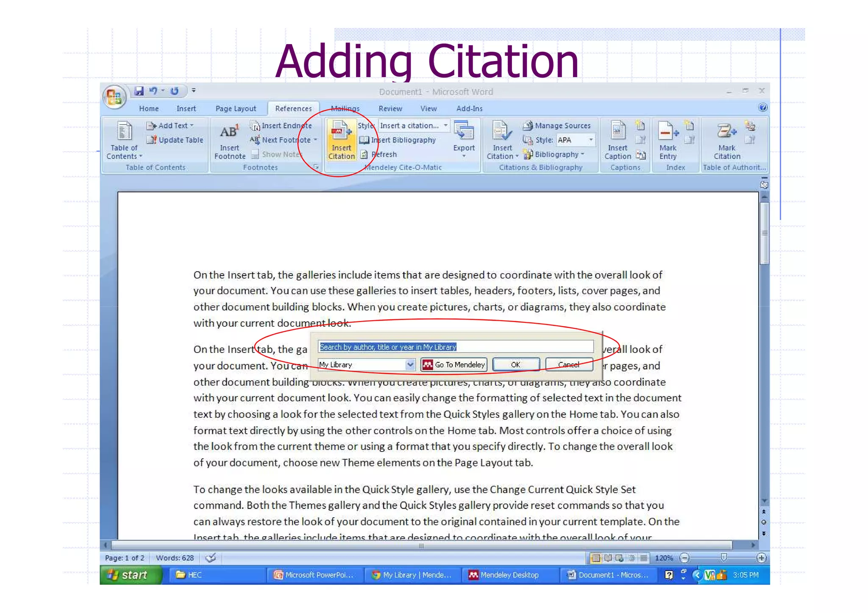Image resolution: width=868 pixels, height=613 pixels.
Task: Click zoom in plus button
Action: [x=761, y=558]
